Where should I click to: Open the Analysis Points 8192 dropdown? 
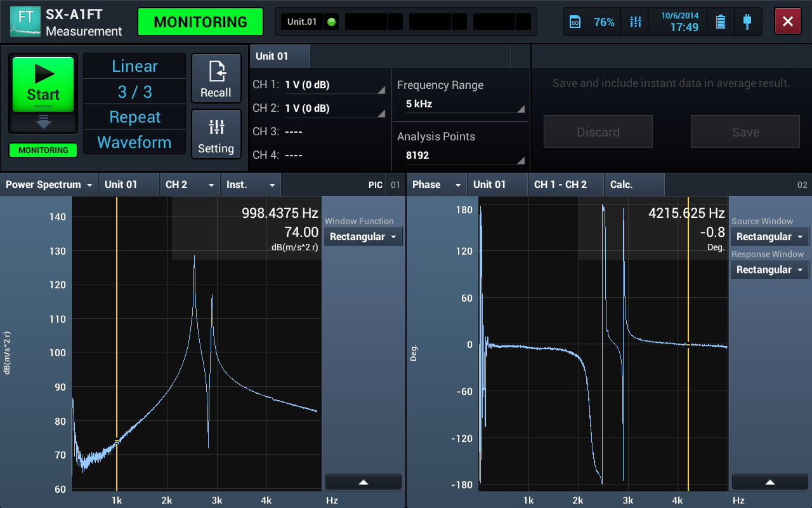pyautogui.click(x=461, y=155)
